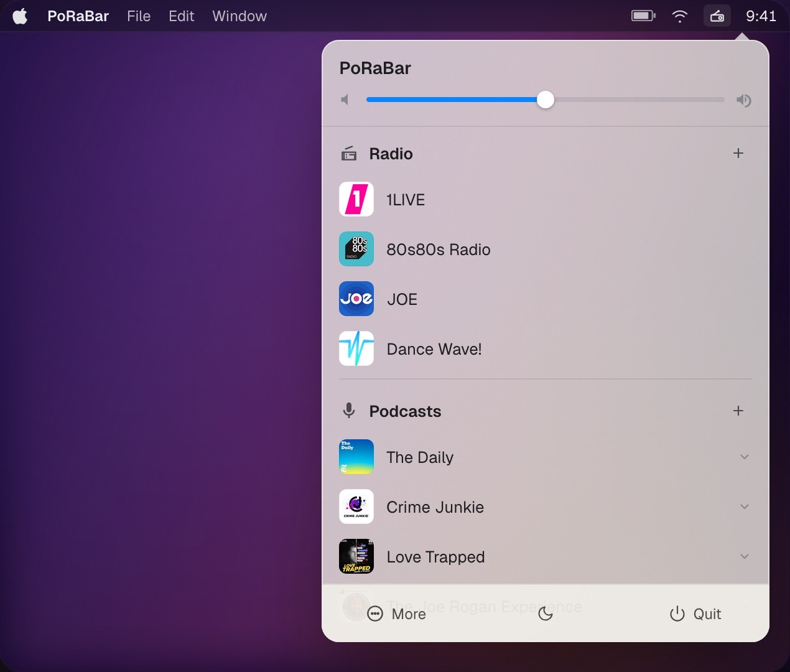Open the More options button
Screen dimensions: 790x672
397,614
